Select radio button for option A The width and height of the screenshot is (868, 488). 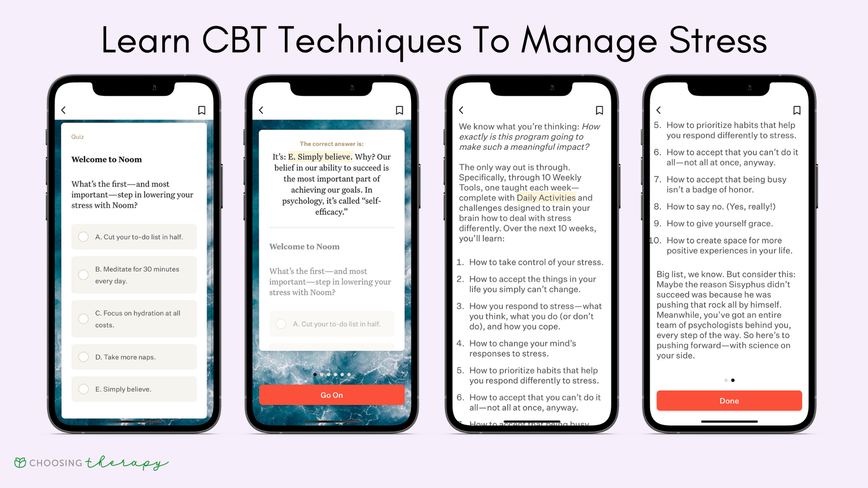click(83, 237)
